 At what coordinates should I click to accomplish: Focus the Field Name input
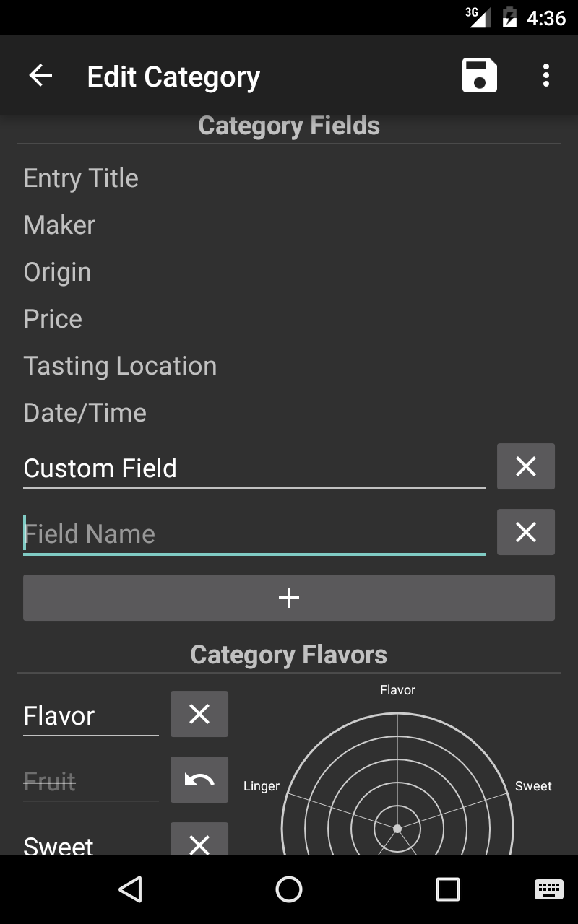[253, 534]
